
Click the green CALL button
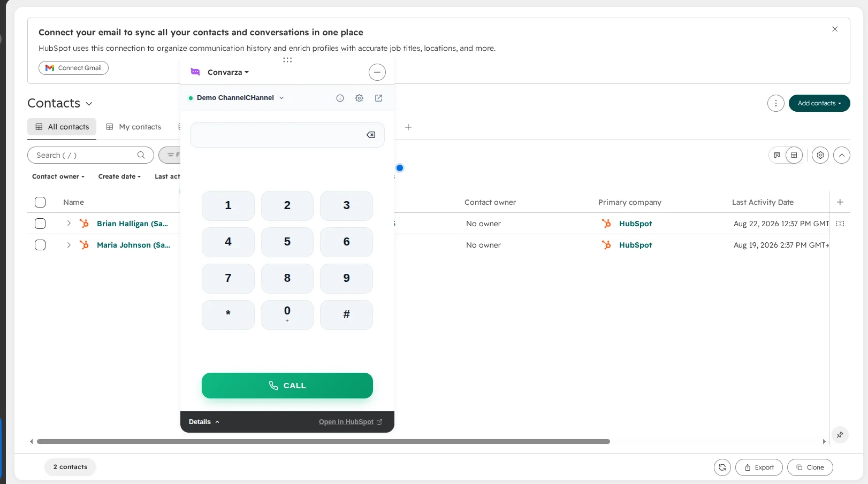point(287,386)
